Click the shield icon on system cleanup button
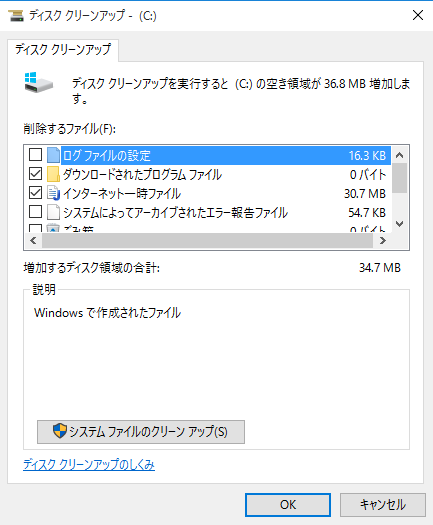This screenshot has height=525, width=433. (60, 431)
